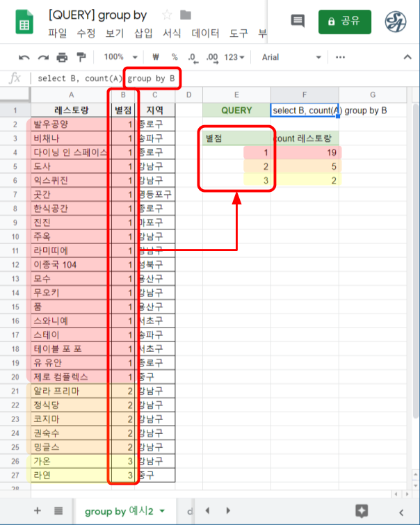Collapse the menus with the up chevron
The height and width of the screenshot is (525, 420).
point(407,57)
